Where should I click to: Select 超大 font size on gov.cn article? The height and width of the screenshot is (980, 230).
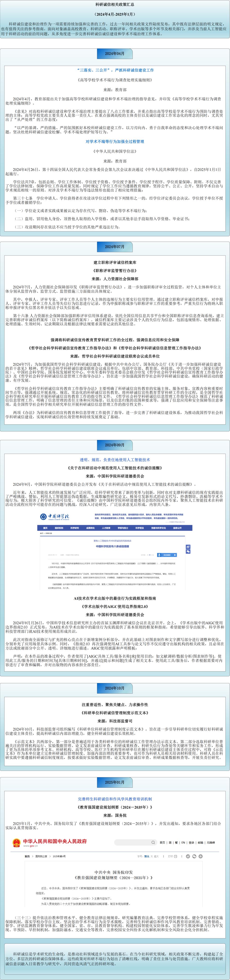(156, 856)
